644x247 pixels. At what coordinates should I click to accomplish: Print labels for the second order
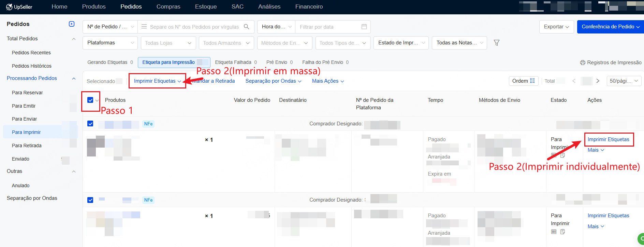click(x=608, y=216)
